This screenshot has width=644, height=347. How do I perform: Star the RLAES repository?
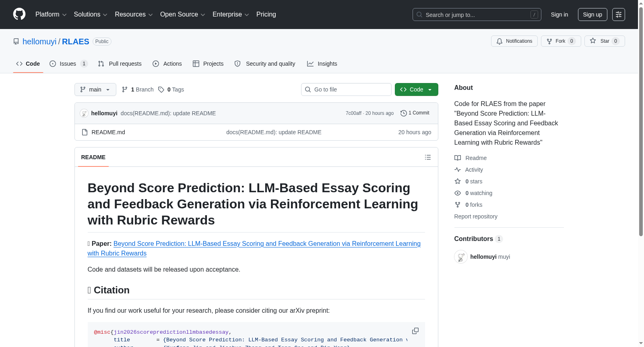605,41
